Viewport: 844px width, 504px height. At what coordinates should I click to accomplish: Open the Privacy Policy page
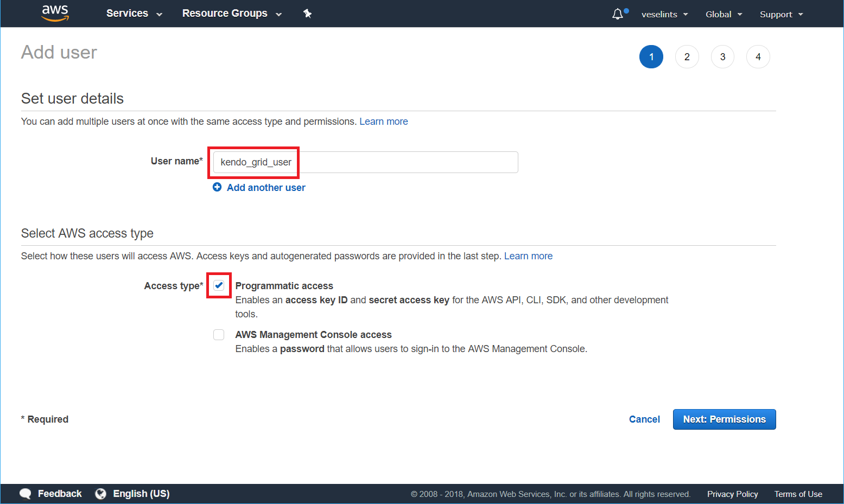[732, 494]
